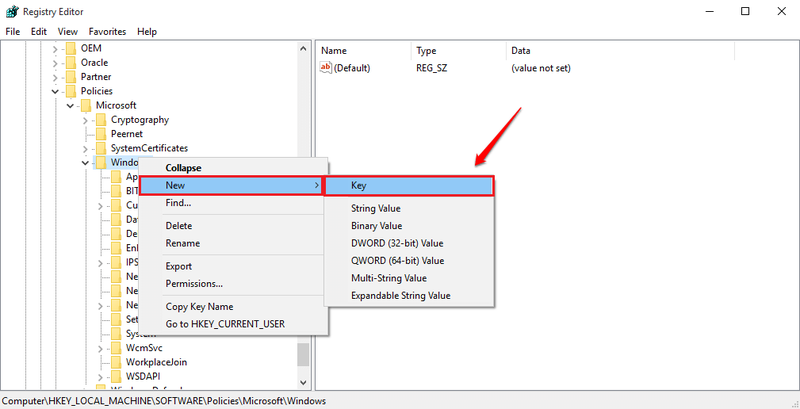Collapse the Policies key
Screen dimensions: 800x409
click(x=55, y=91)
